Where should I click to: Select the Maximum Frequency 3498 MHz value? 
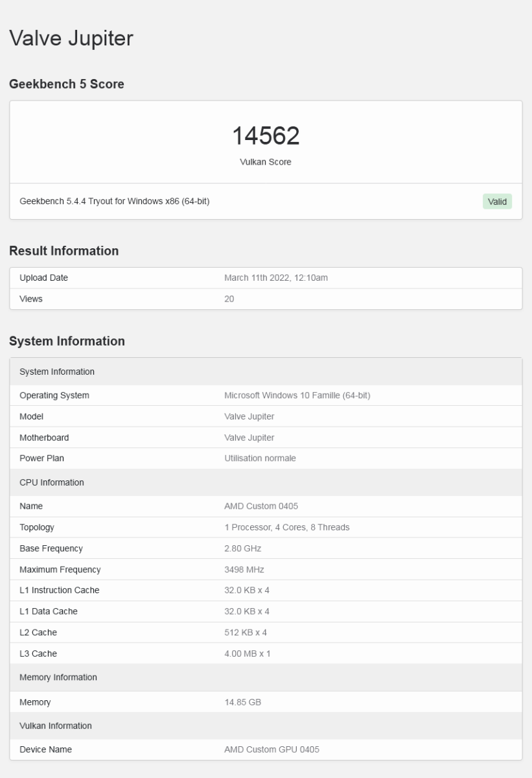(244, 570)
